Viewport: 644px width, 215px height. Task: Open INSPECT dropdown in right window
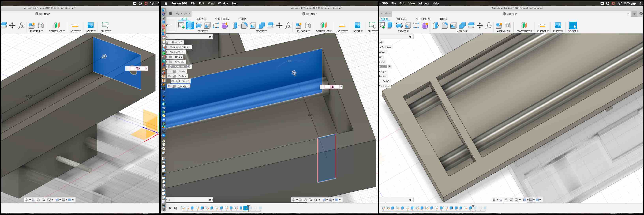543,31
